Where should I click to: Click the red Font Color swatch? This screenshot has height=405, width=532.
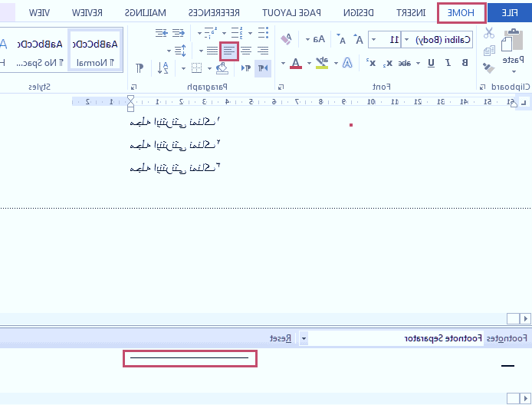click(296, 63)
